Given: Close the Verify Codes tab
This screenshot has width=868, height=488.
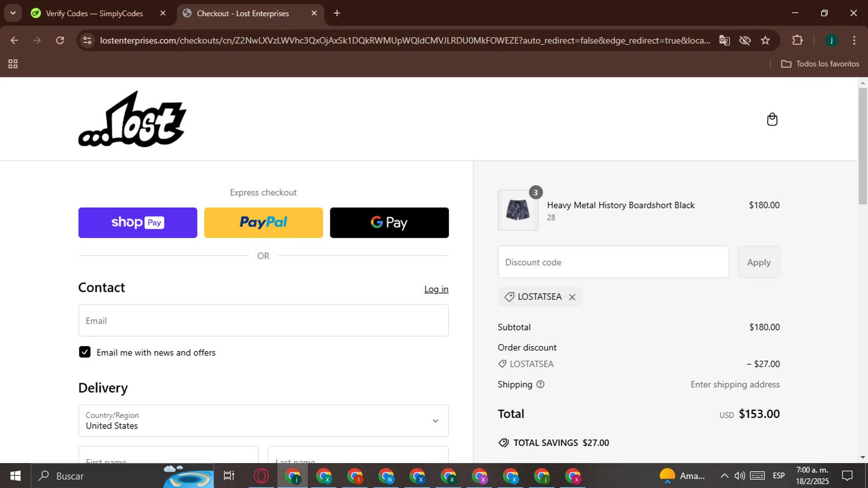Looking at the screenshot, I should 163,13.
